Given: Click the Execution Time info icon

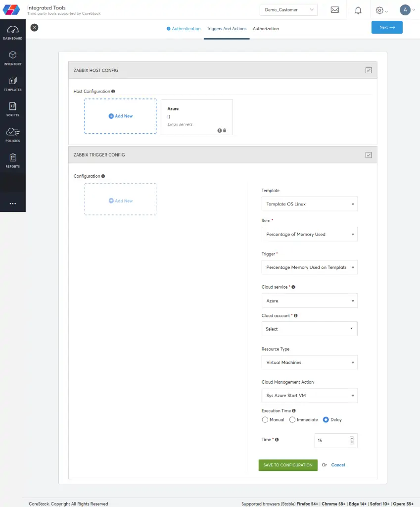Looking at the screenshot, I should click(x=294, y=410).
